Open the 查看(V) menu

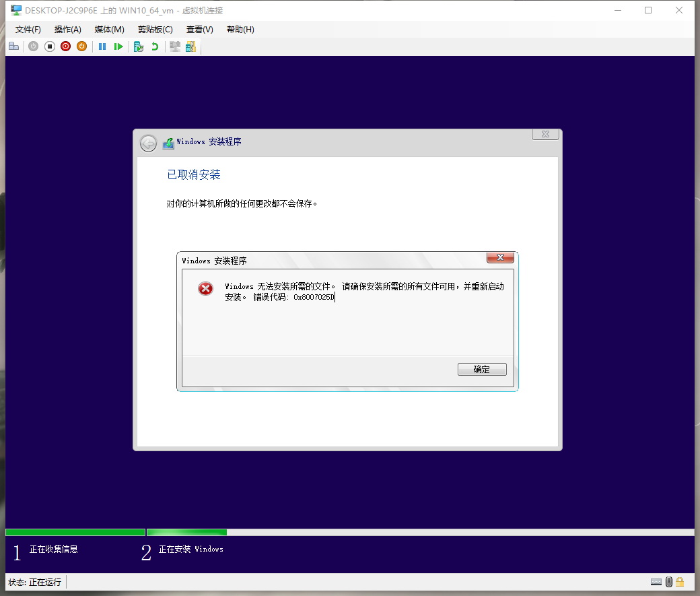point(199,30)
